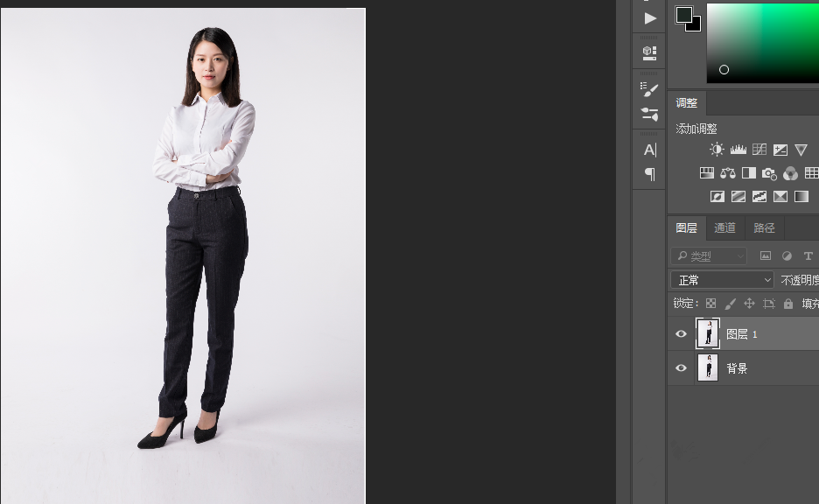Screen dimensions: 819x504
Task: Add a Hue/Saturation adjustment layer
Action: [707, 173]
